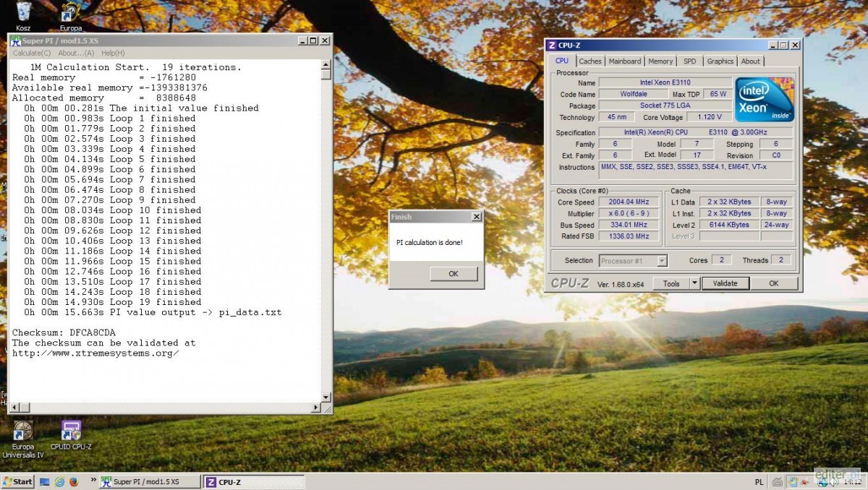Click the PL language indicator
The image size is (868, 490).
click(759, 482)
